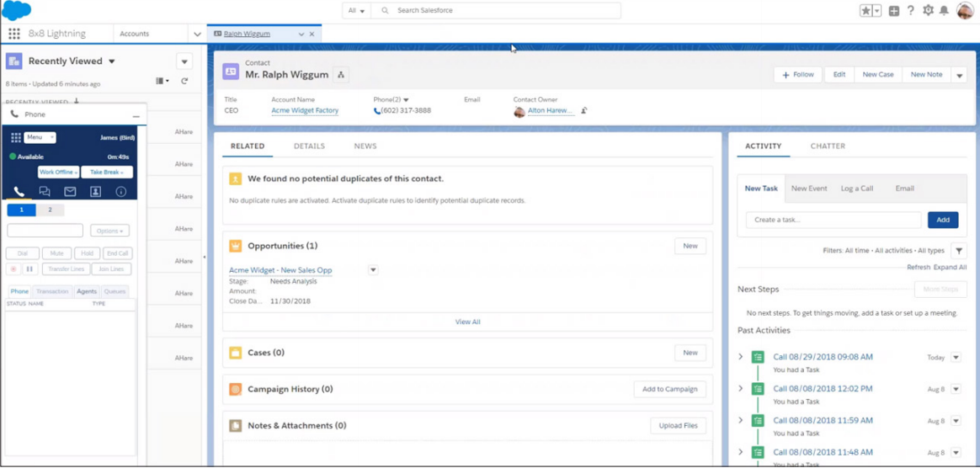Click the Add to Campaign button
The image size is (980, 468).
pyautogui.click(x=670, y=389)
